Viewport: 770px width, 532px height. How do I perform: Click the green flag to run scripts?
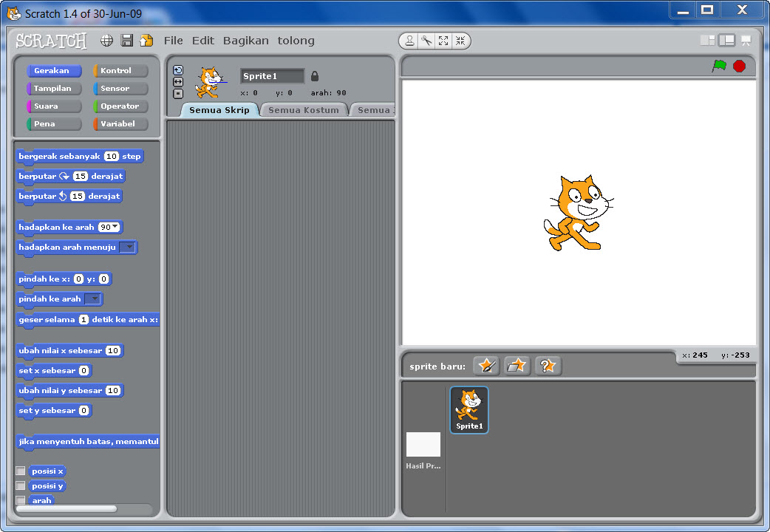pos(719,66)
